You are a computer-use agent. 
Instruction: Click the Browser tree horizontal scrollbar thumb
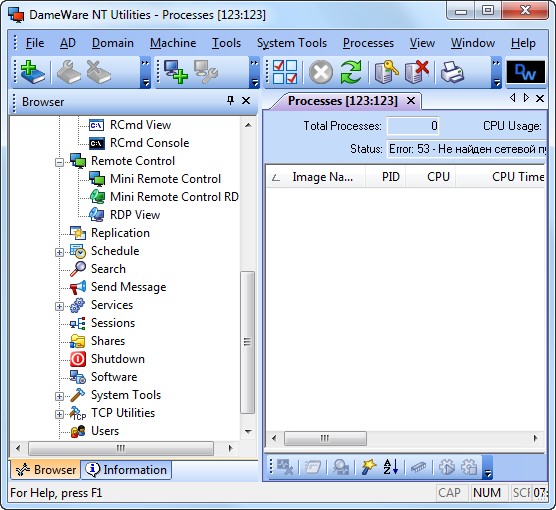point(121,448)
